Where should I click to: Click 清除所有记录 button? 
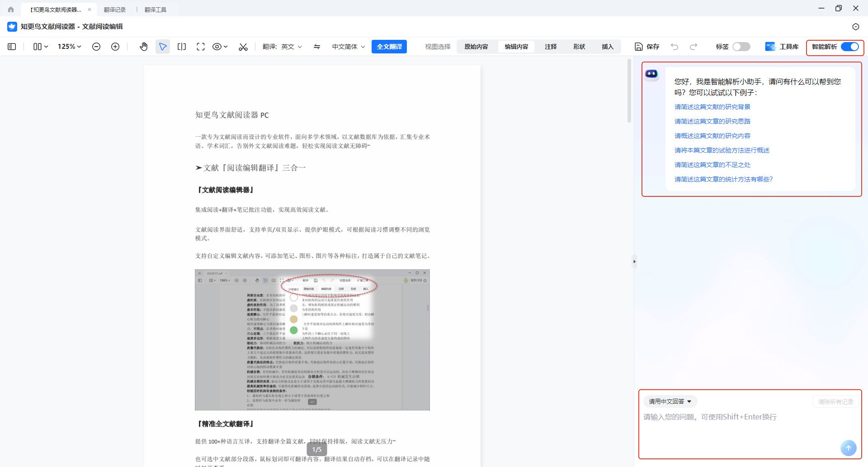pos(835,402)
